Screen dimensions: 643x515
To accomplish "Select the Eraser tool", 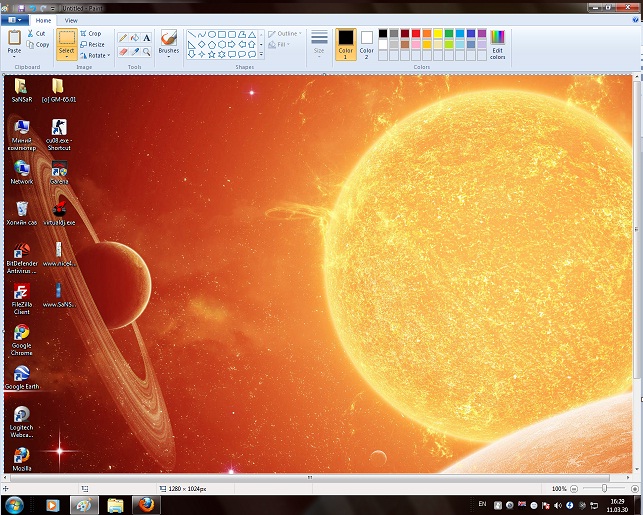I will click(123, 52).
